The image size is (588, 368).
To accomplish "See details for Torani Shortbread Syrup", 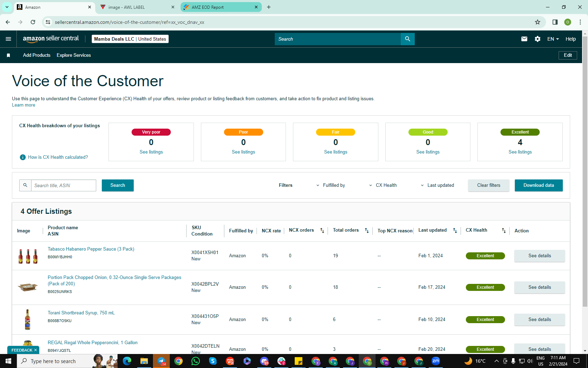I will click(540, 320).
